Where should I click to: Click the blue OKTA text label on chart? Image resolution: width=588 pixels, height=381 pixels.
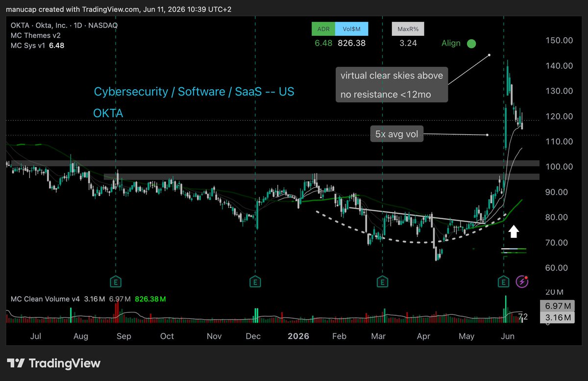[108, 113]
